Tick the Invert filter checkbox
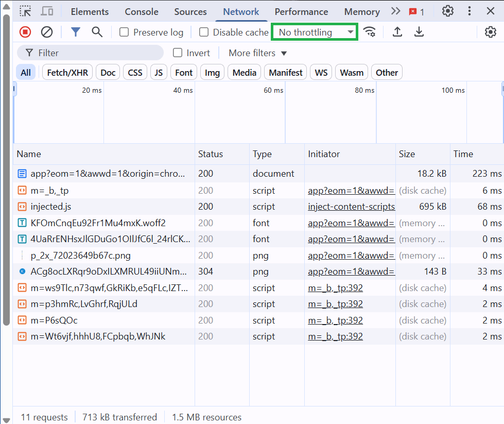The height and width of the screenshot is (424, 504). click(178, 53)
